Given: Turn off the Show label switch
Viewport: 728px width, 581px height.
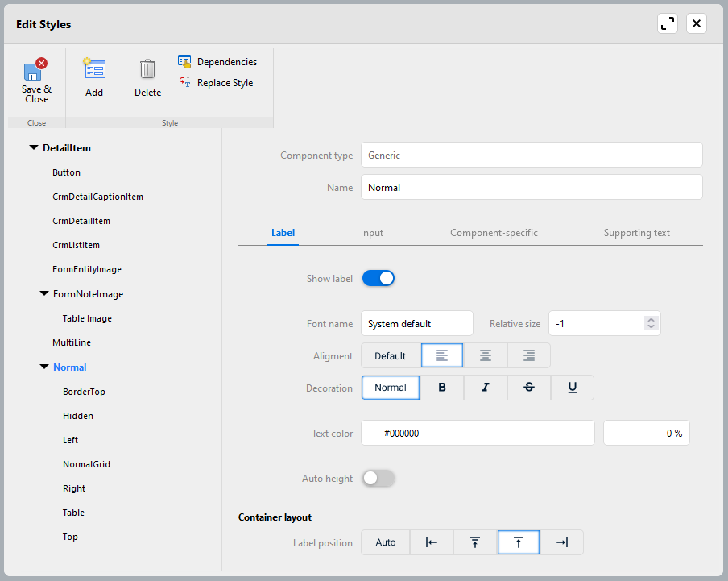Looking at the screenshot, I should pyautogui.click(x=378, y=279).
